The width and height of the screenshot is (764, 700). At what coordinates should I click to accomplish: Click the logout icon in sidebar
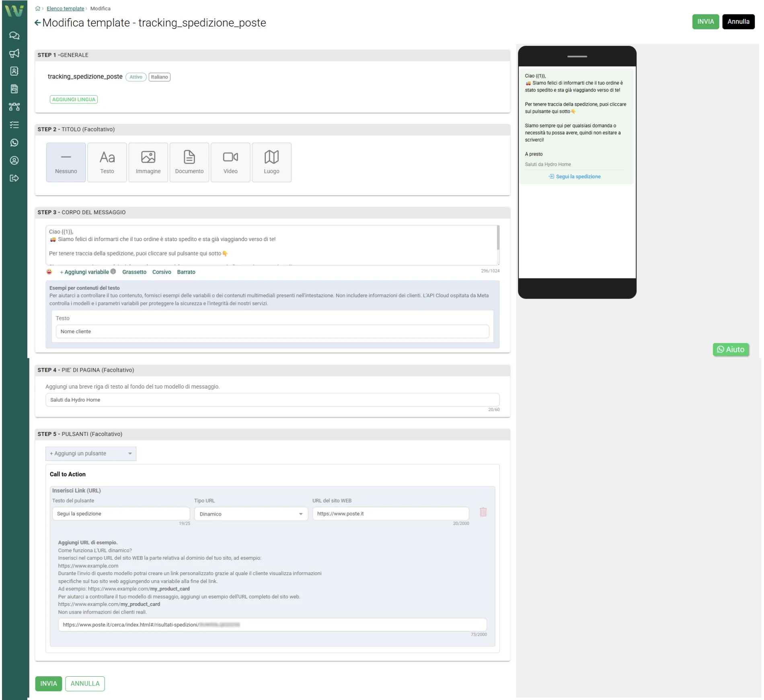(x=14, y=178)
